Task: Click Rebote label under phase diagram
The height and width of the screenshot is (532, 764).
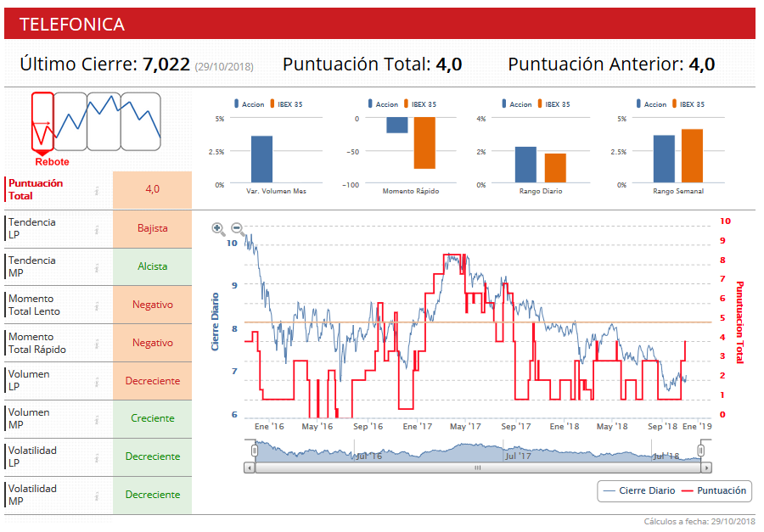Action: click(x=52, y=162)
